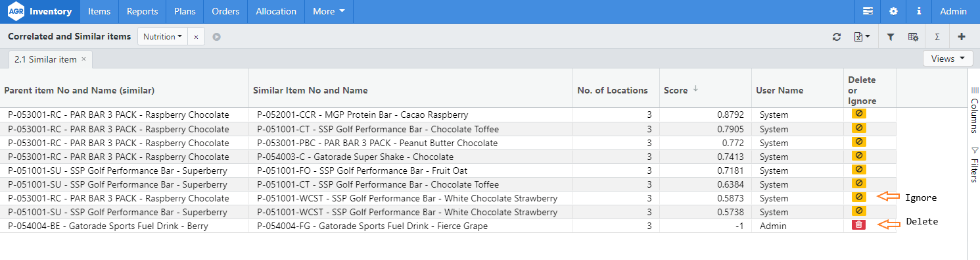This screenshot has height=260, width=980.
Task: Open the settings gear in header
Action: coord(893,11)
